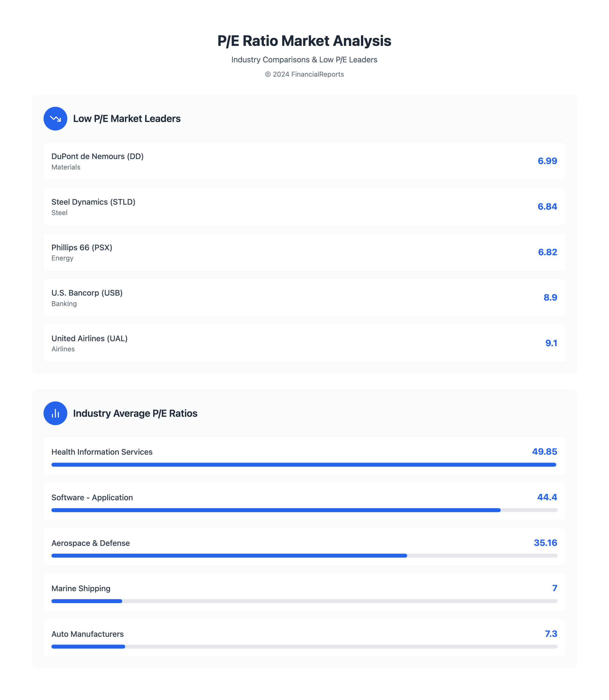
Task: Click the 9.1 value for United Airlines
Action: (x=551, y=343)
